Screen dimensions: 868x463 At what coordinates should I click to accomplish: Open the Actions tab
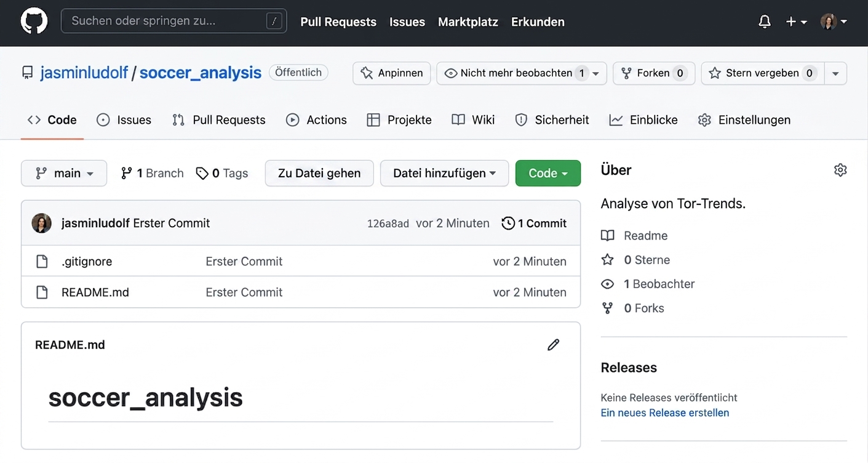[317, 120]
